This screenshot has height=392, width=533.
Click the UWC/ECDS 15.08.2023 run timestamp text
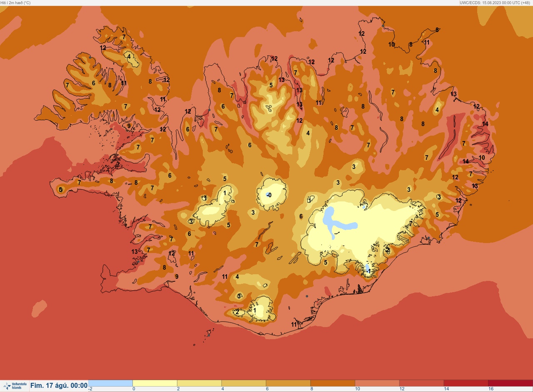tap(496, 2)
